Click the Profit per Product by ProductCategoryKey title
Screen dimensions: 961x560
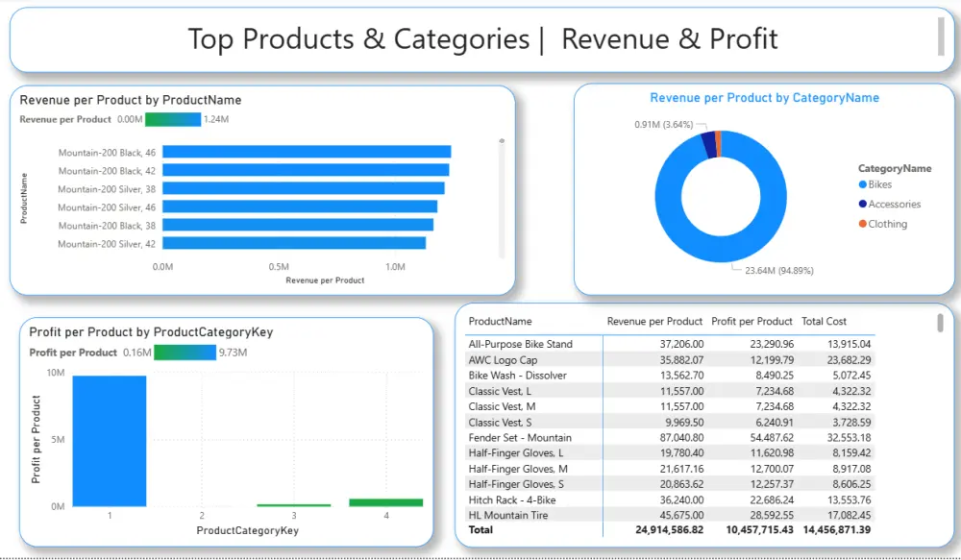point(151,332)
